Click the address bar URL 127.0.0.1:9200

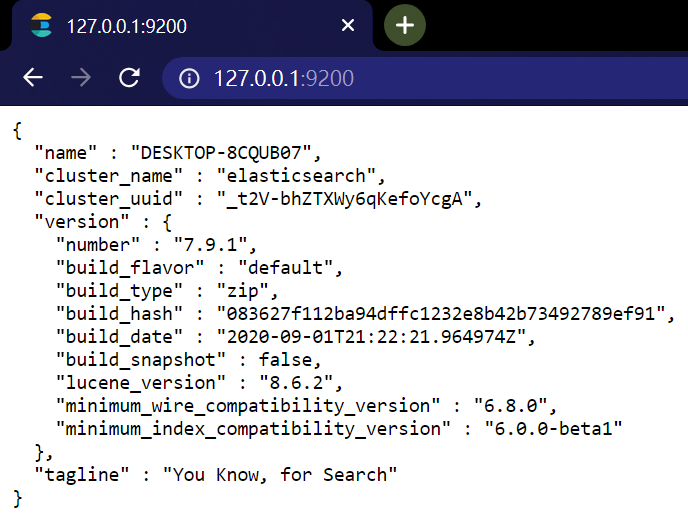(283, 79)
